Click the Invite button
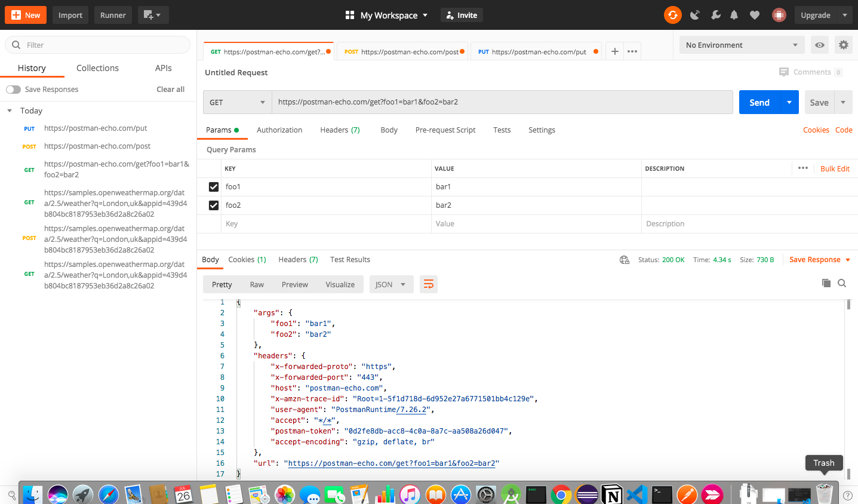 pos(462,15)
